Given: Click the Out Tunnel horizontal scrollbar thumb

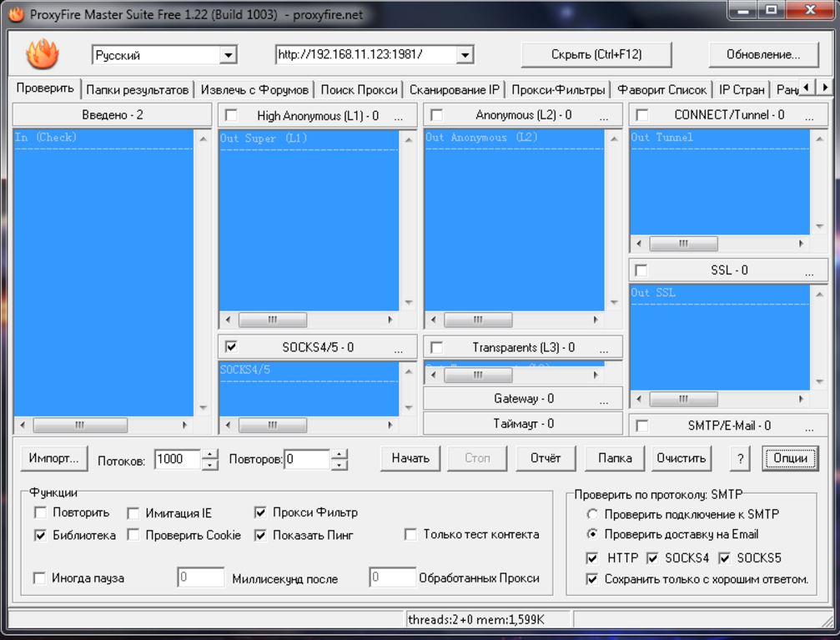Looking at the screenshot, I should (x=683, y=244).
